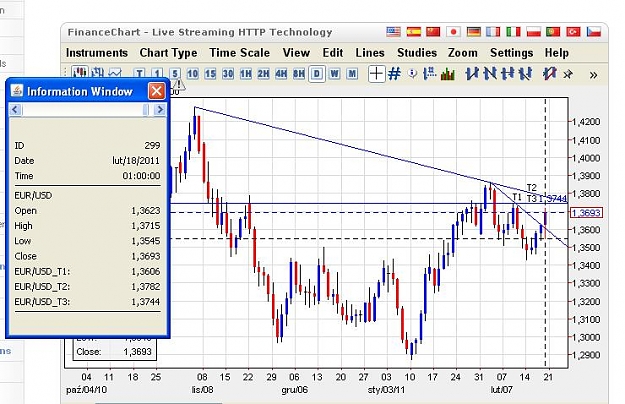This screenshot has height=404, width=625.
Task: Switch language with the Polish flag
Action: (x=534, y=32)
